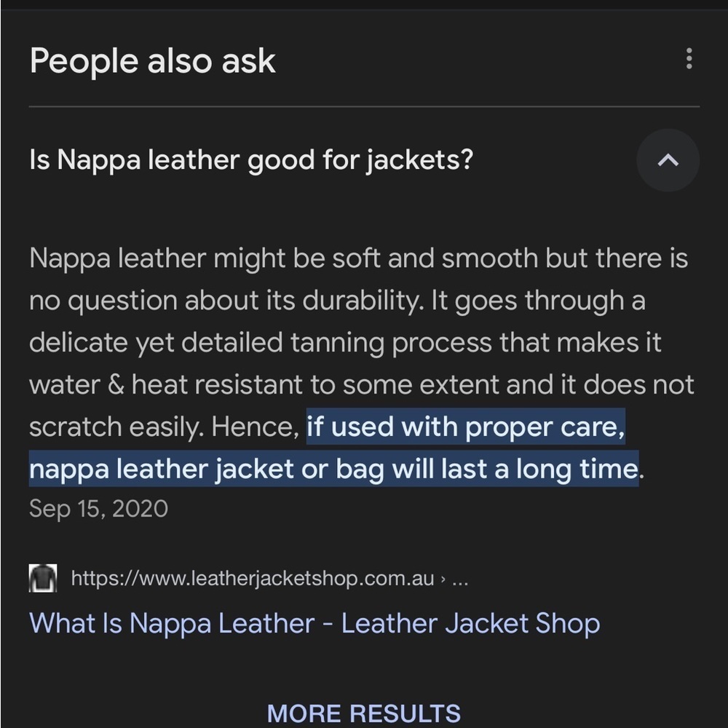
Task: Tap the MORE RESULTS button
Action: click(x=363, y=713)
